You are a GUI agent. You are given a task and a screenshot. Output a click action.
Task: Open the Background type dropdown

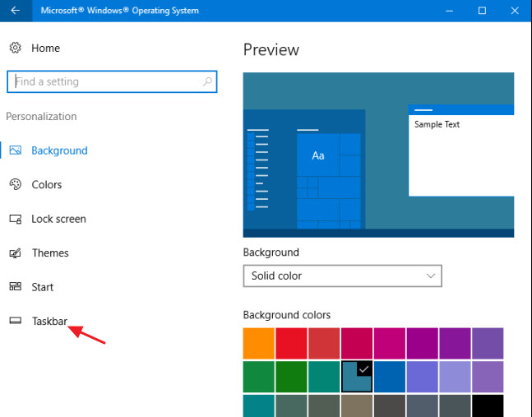coord(342,276)
